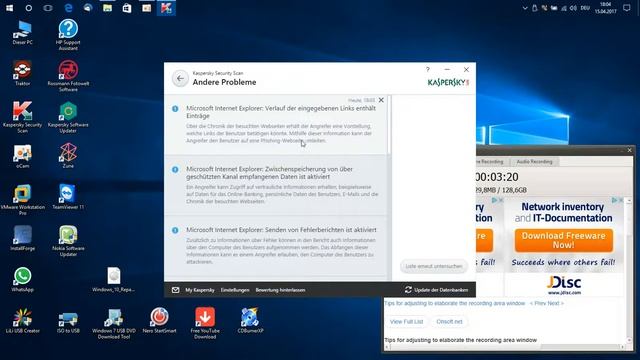Select LiLi USB Creator desktop icon
Image resolution: width=640 pixels, height=360 pixels.
coord(22,321)
